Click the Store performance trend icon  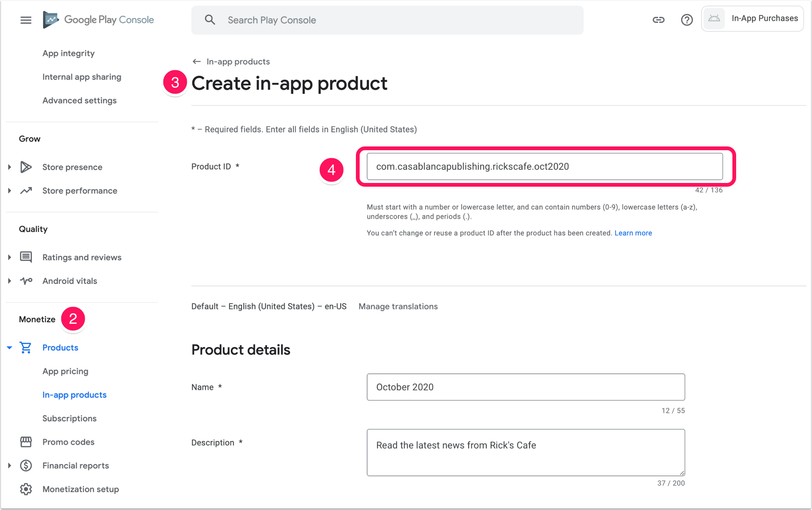[x=26, y=190]
